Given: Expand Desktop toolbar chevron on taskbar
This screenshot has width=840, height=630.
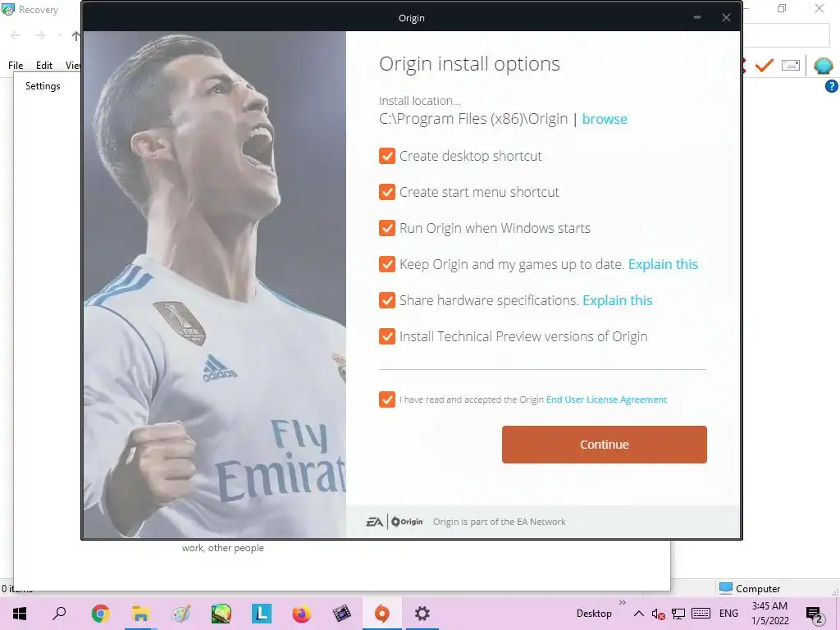Looking at the screenshot, I should (x=622, y=603).
